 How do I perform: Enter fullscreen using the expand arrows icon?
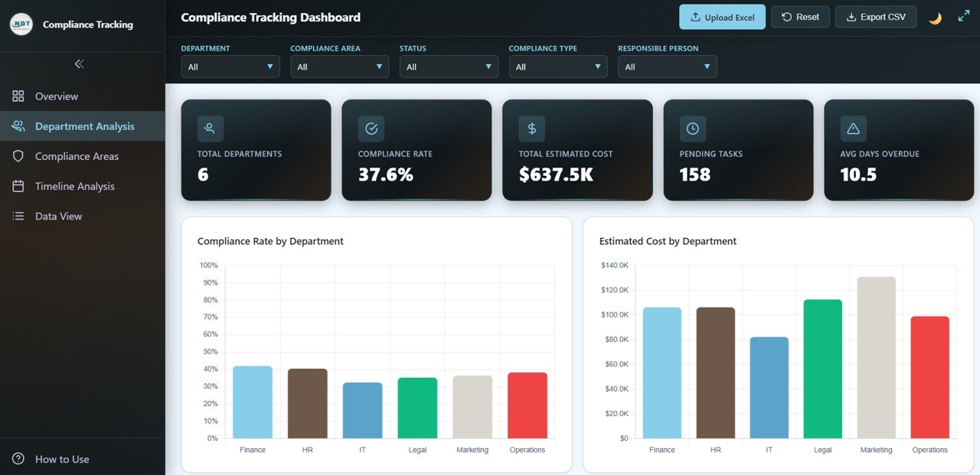pos(963,17)
